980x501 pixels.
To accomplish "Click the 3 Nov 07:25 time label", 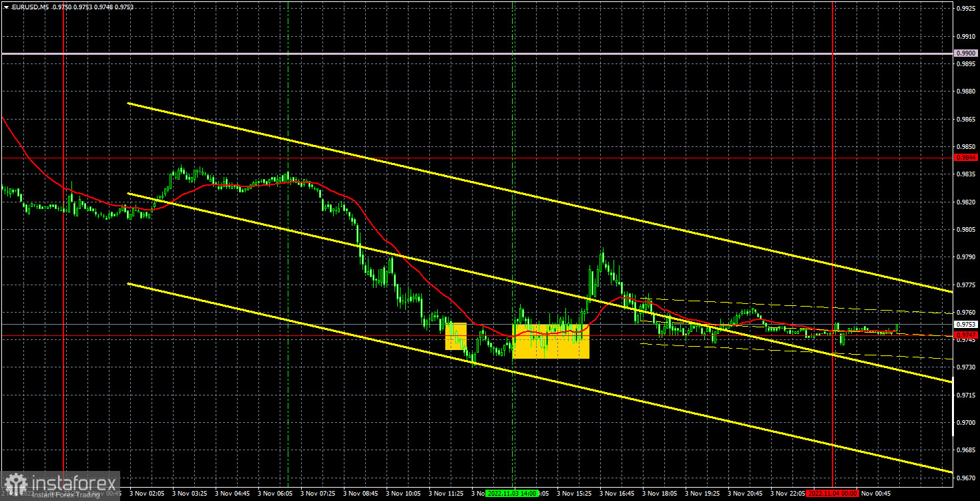I will click(318, 494).
